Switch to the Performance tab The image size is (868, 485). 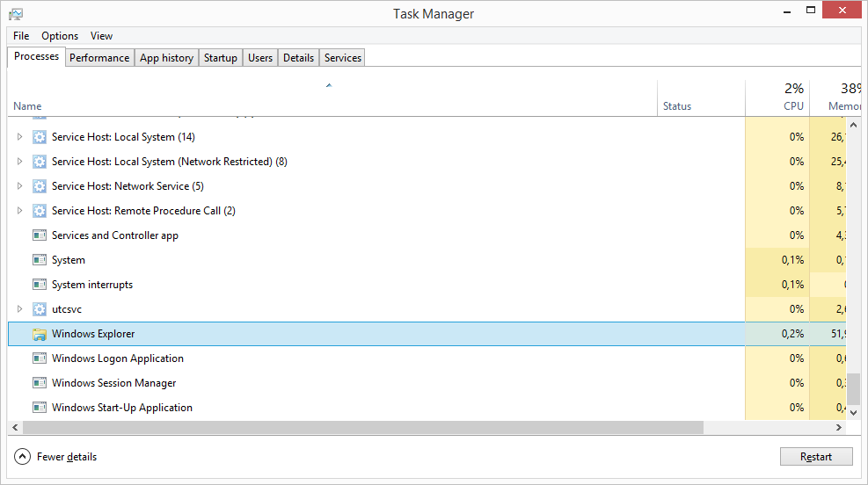(x=99, y=58)
